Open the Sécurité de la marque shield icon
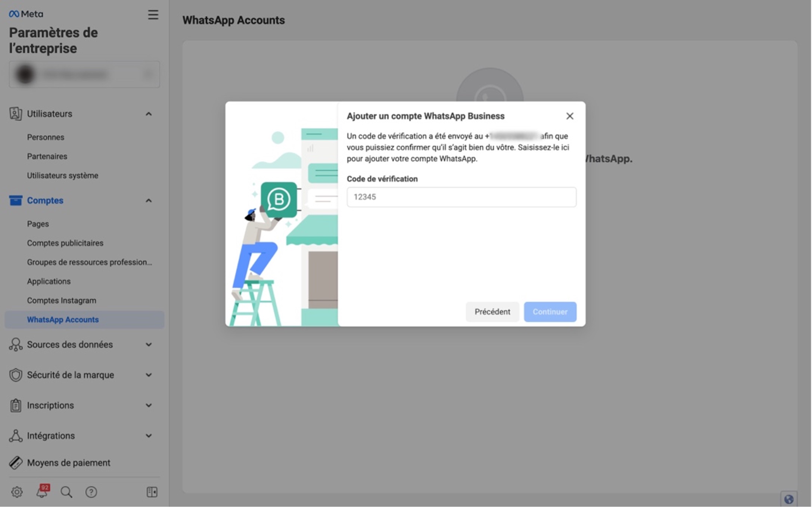This screenshot has width=812, height=508. 15,375
